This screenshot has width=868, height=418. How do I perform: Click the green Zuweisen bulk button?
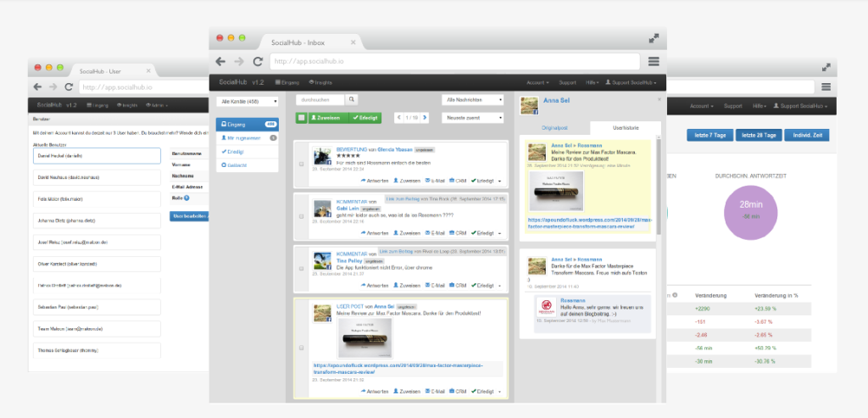click(x=328, y=117)
